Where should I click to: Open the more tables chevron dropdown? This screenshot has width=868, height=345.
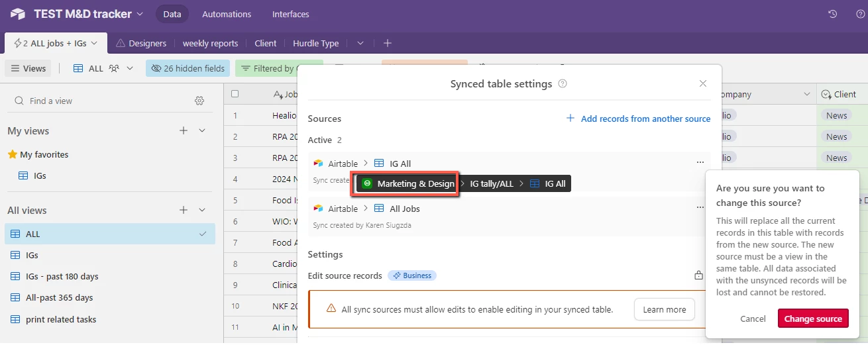pyautogui.click(x=360, y=43)
